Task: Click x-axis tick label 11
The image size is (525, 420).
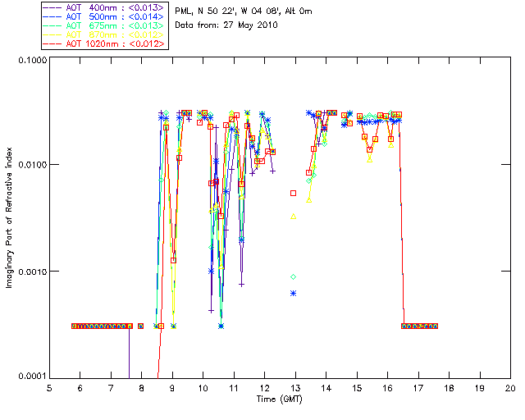Action: point(234,388)
